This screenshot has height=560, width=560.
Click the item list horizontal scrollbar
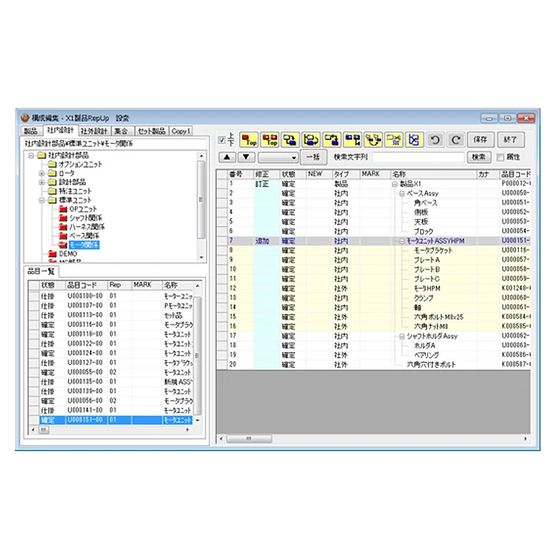110,430
